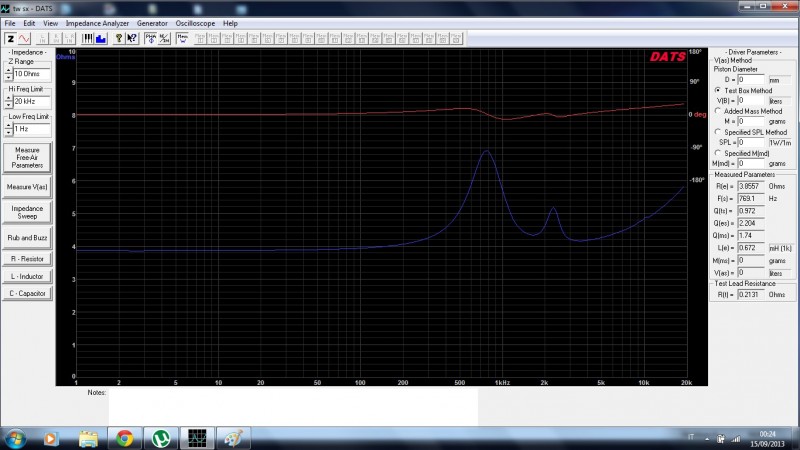Click the black vertical bars toolbar icon
The height and width of the screenshot is (450, 800).
[x=88, y=39]
